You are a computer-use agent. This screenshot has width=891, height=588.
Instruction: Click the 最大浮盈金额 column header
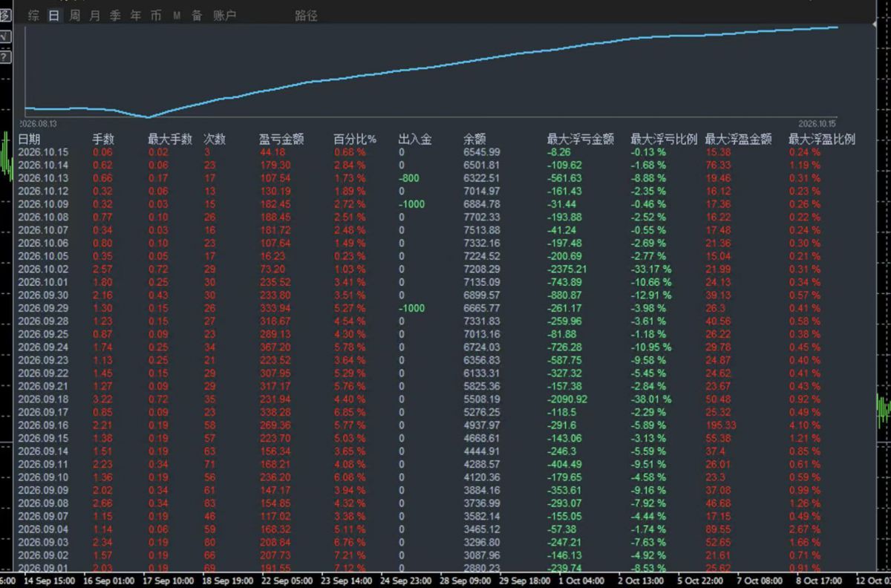[x=738, y=139]
